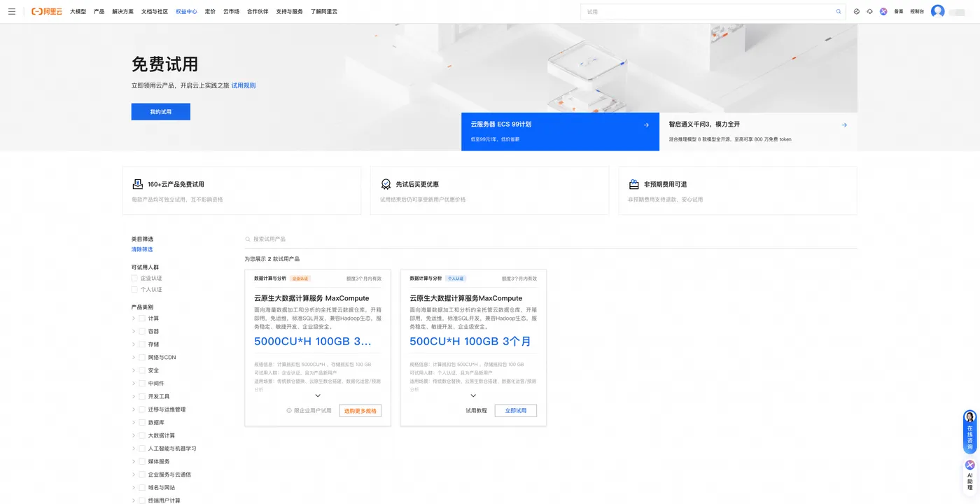Viewport: 980px width, 504px height.
Task: Expand details arrow on the 500CU*H MaxCompute card
Action: click(x=473, y=396)
